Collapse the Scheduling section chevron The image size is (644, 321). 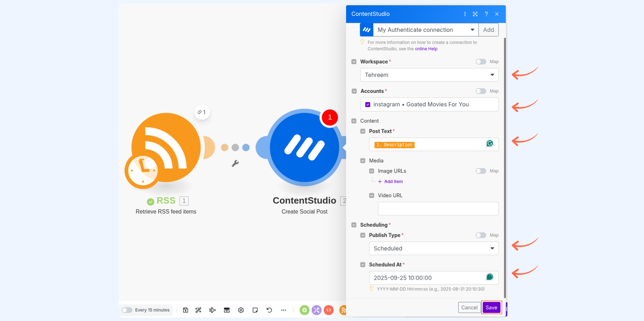pos(354,225)
